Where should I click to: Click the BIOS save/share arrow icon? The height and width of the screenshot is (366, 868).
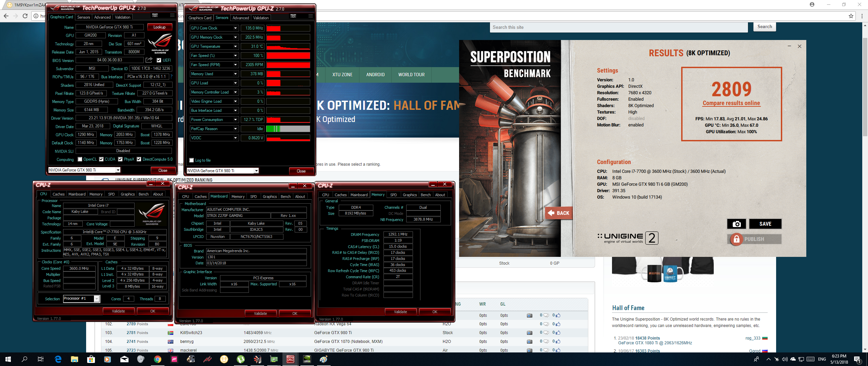pos(149,60)
